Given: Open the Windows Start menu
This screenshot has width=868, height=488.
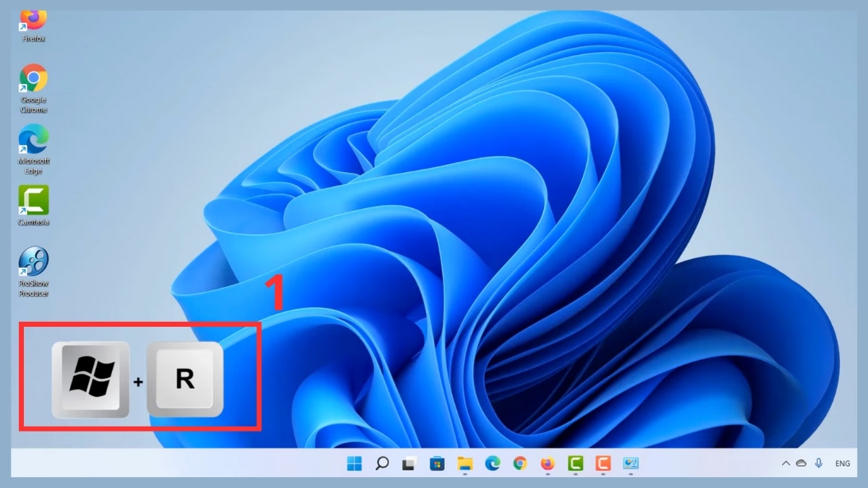Looking at the screenshot, I should tap(354, 463).
